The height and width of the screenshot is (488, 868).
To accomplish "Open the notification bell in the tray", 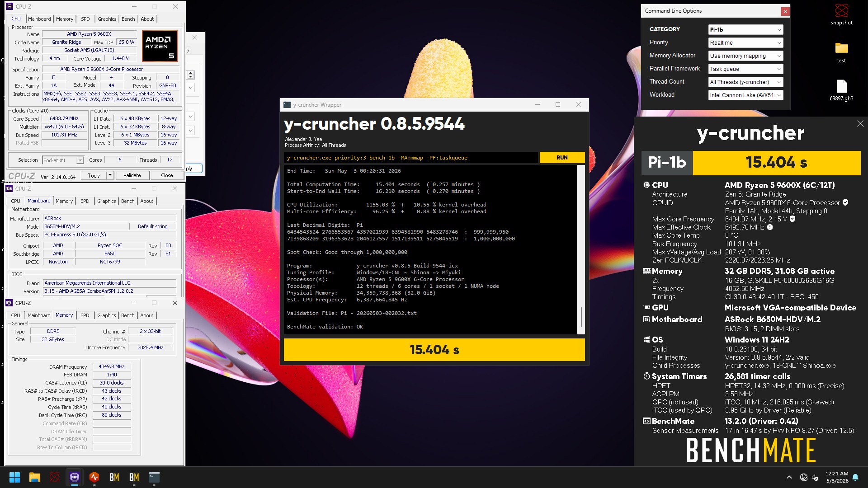I will (x=855, y=477).
